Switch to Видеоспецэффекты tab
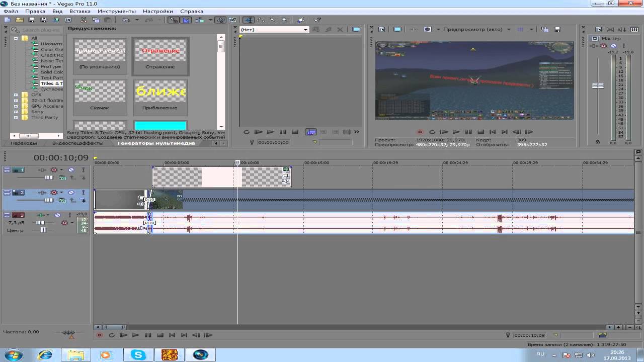 (77, 143)
